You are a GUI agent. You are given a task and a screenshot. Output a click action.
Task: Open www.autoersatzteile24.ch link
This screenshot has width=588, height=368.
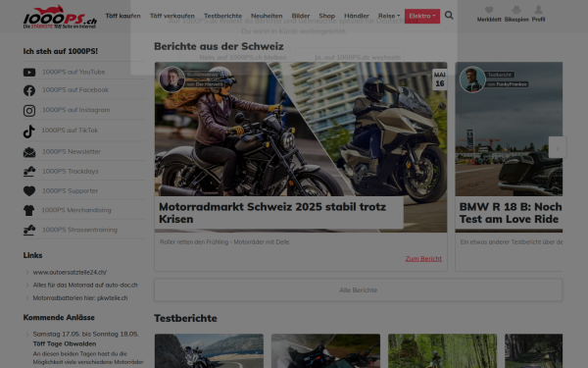coord(70,272)
